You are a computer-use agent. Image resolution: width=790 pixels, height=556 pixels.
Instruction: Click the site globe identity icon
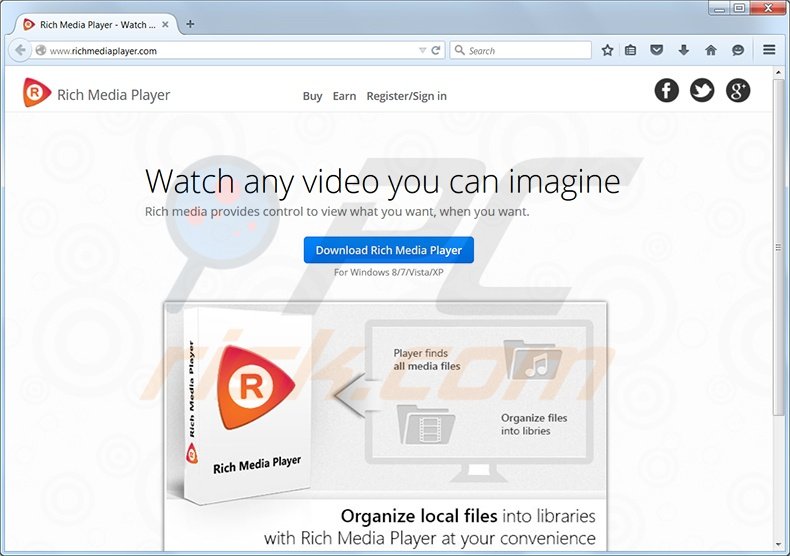click(41, 50)
